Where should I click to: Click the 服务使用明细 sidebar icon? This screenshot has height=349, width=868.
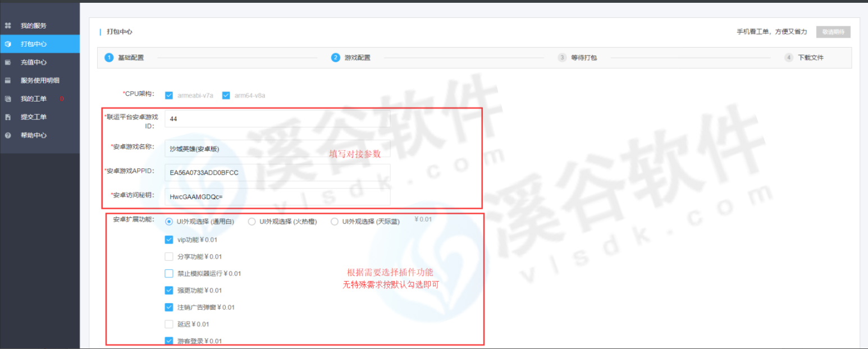click(x=8, y=80)
